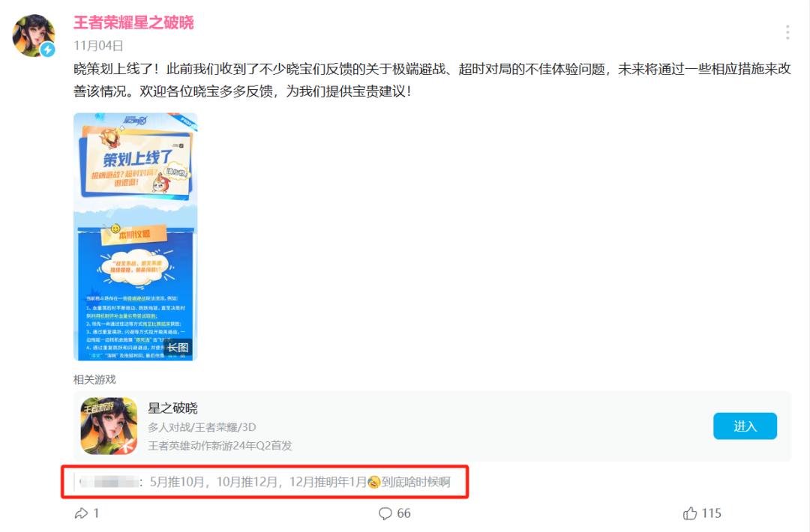Open comments via speech bubble icon
Screen dimensions: 810x532
click(x=385, y=513)
